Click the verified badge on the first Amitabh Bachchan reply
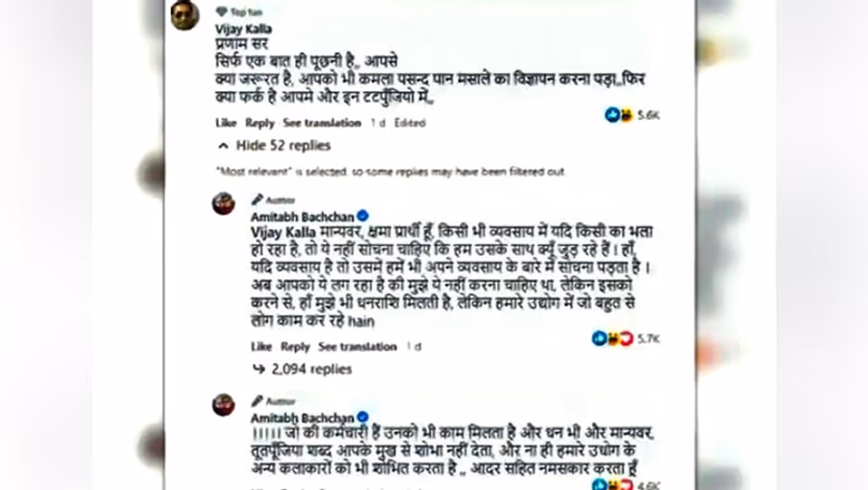 click(363, 216)
